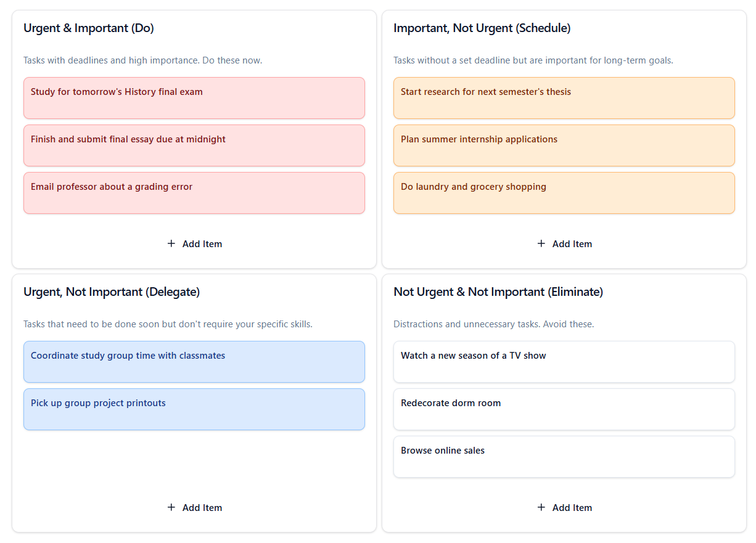Select Watch a new season TV show task
This screenshot has width=756, height=543.
tap(564, 362)
